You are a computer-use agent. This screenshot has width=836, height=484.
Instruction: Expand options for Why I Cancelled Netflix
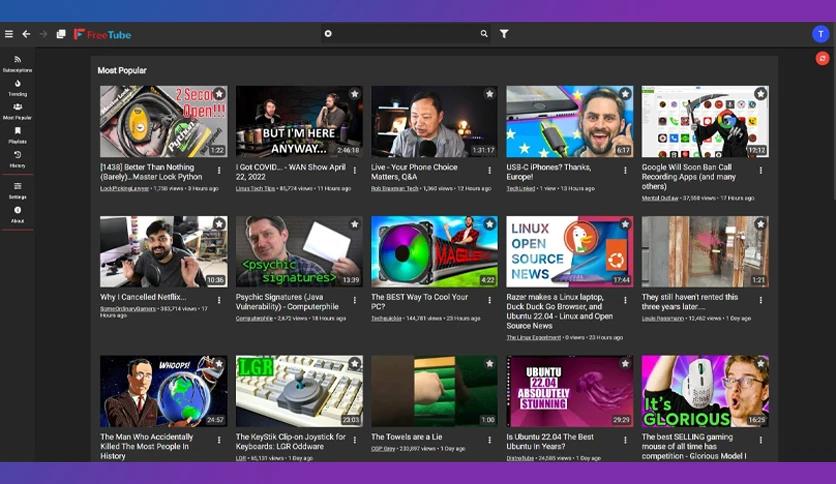point(219,301)
